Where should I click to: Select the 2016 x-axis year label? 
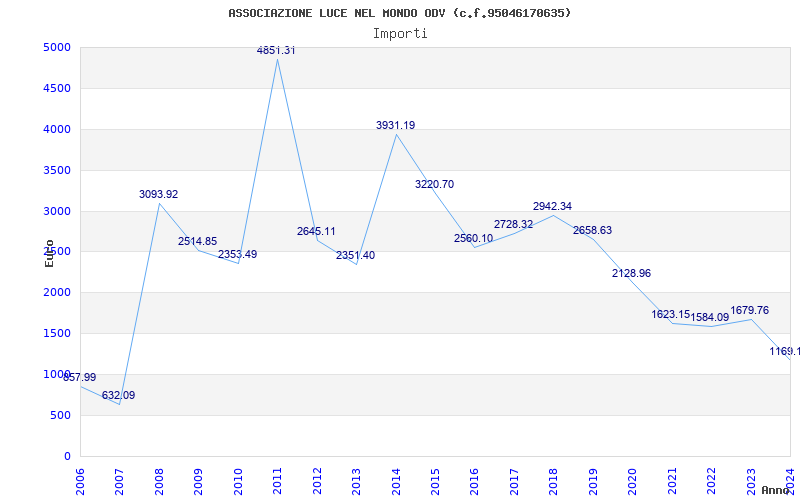474,481
